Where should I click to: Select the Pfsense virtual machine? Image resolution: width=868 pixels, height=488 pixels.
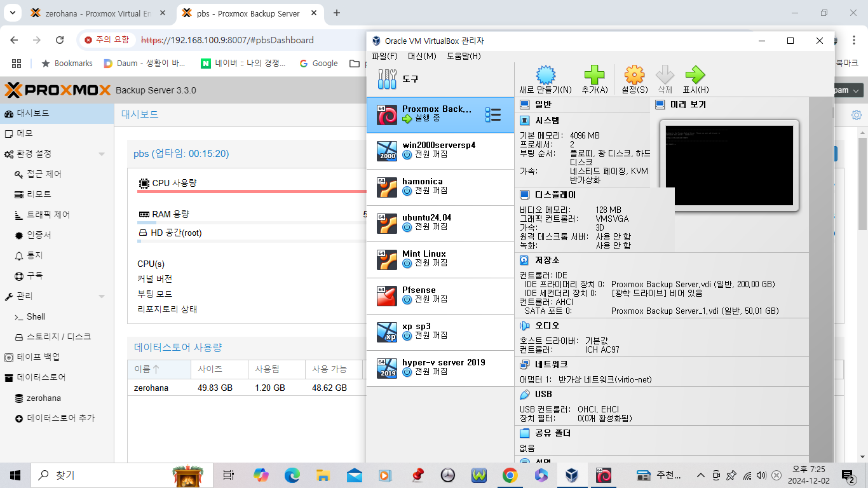pos(440,296)
